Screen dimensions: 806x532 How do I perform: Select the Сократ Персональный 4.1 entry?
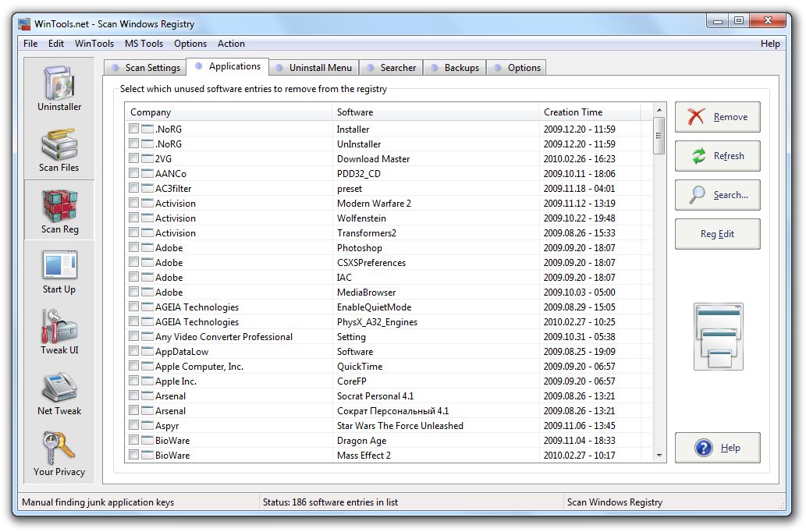(392, 411)
